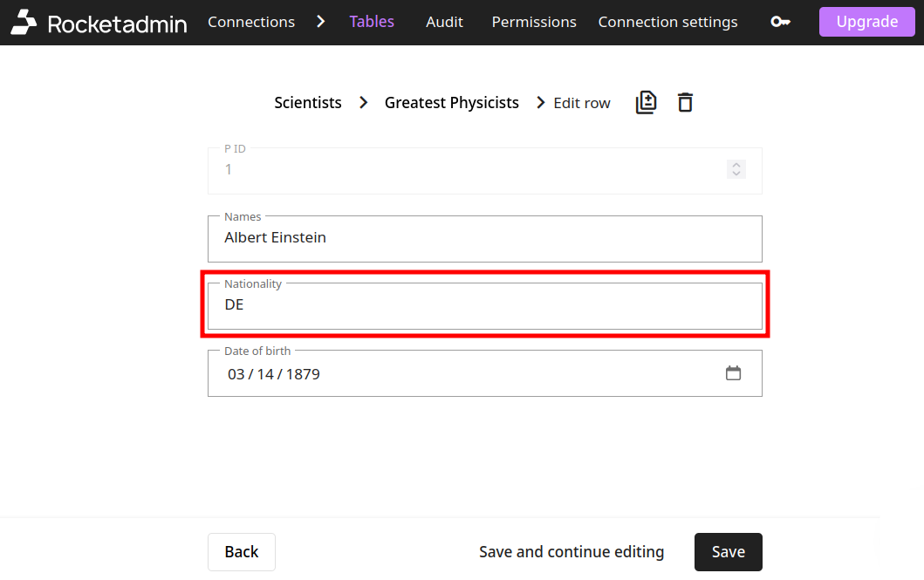Switch to the Tables tab

click(372, 22)
